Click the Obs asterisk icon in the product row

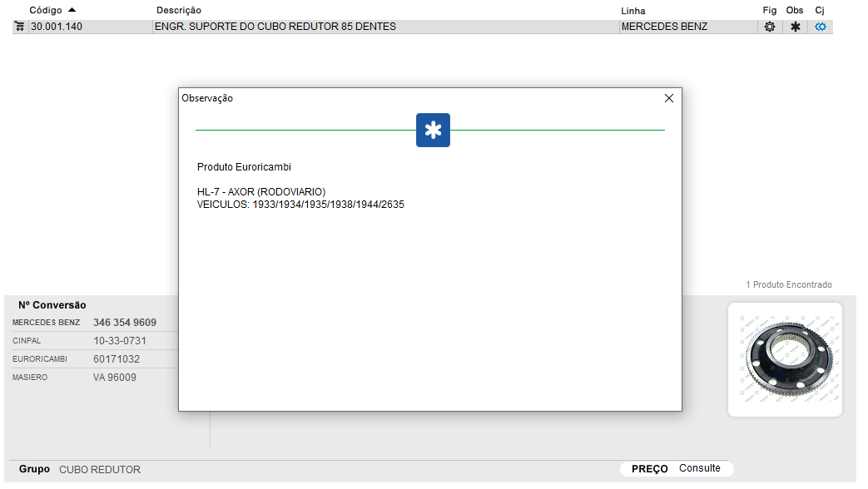(795, 27)
